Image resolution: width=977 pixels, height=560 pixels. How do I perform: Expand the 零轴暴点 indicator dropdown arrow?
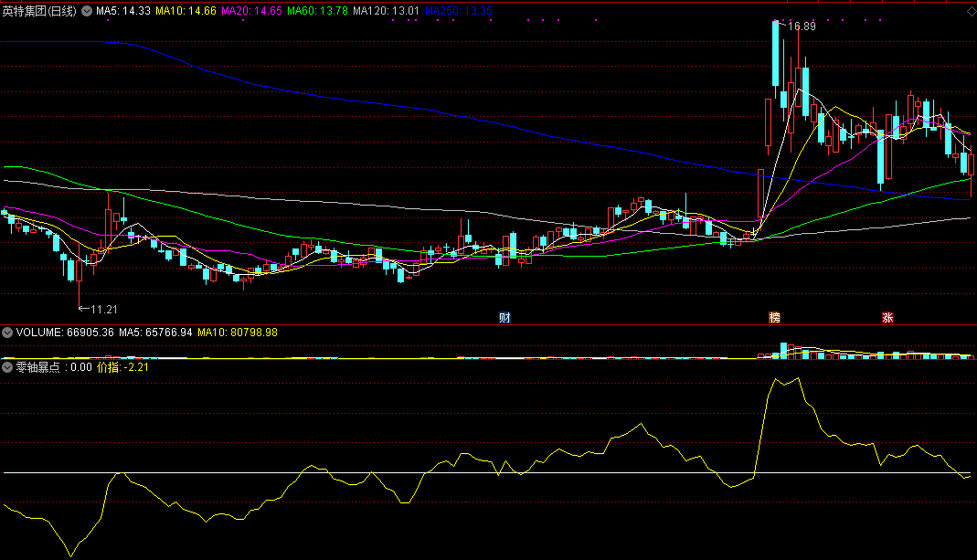[7, 367]
